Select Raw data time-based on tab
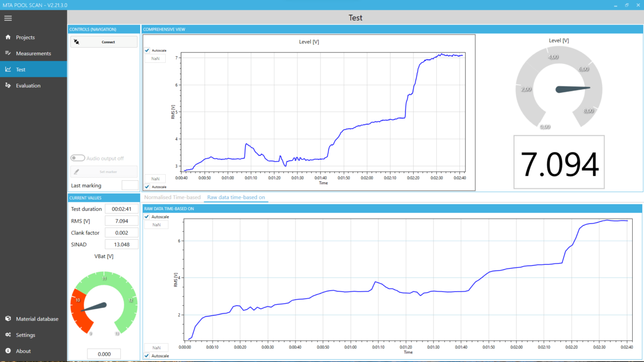 [x=236, y=197]
